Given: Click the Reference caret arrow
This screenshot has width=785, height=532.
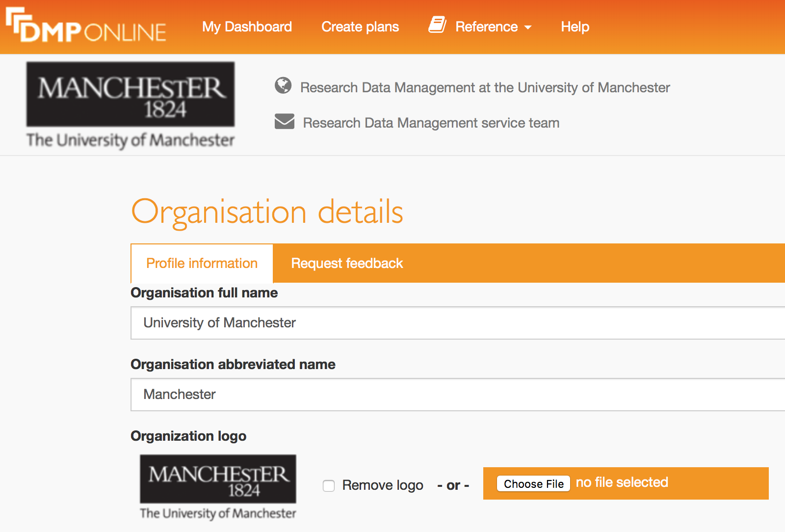Looking at the screenshot, I should pos(528,27).
